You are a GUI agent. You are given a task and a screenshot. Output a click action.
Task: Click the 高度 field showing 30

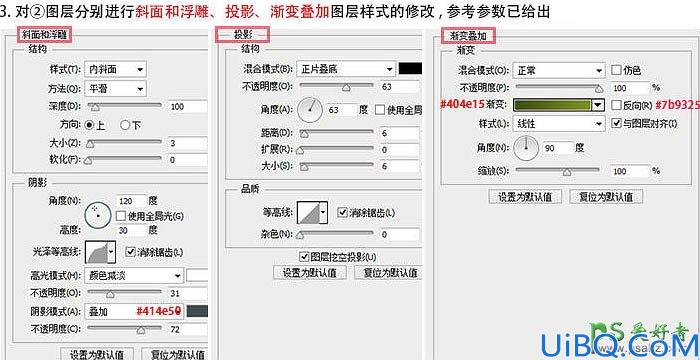[x=131, y=230]
